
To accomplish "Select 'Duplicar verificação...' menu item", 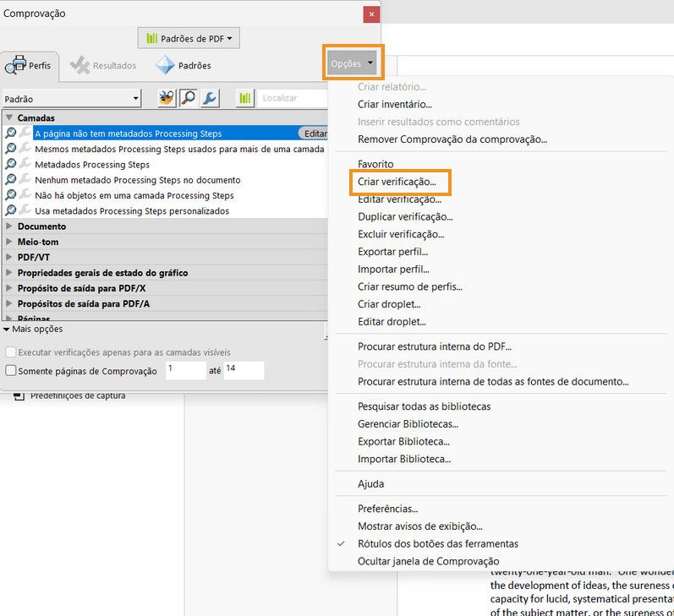I will 405,217.
